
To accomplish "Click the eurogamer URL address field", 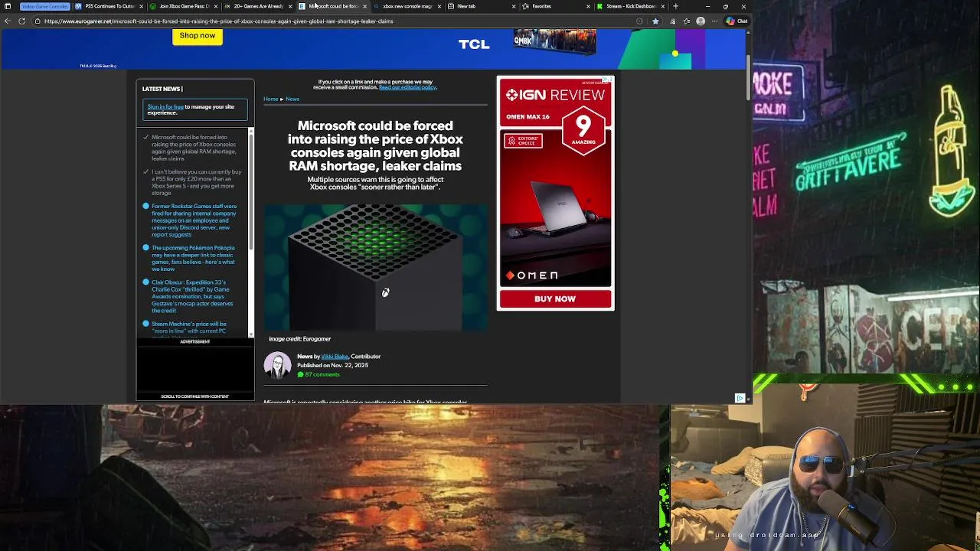I will (x=337, y=21).
